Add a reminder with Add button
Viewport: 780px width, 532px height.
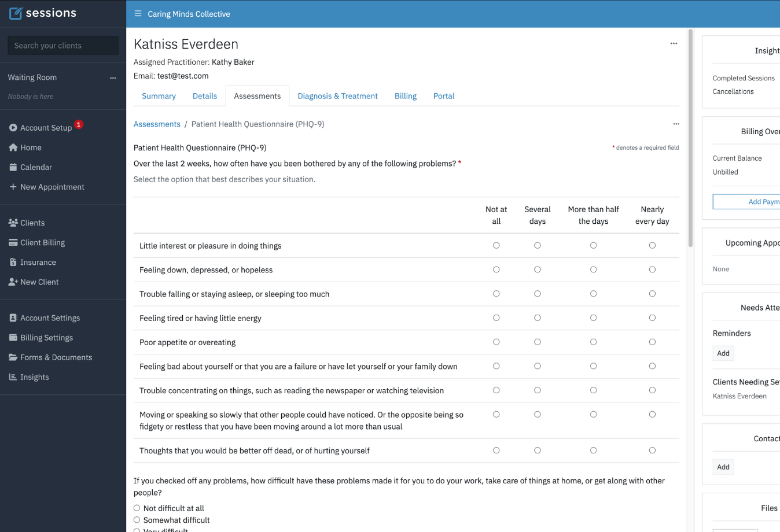click(x=723, y=353)
